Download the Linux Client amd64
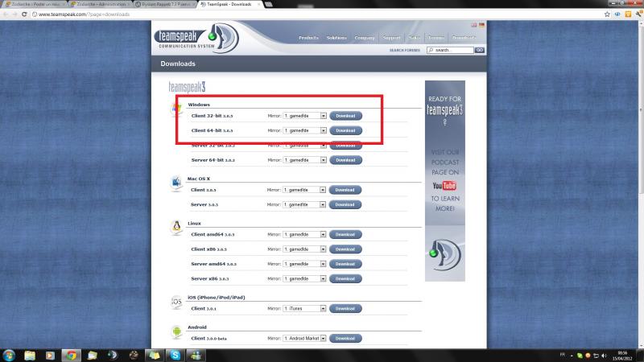The image size is (644, 362). 345,234
